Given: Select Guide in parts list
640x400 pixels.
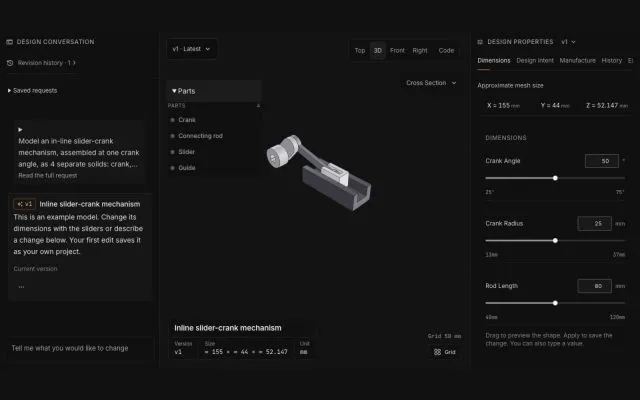Looking at the screenshot, I should click(x=187, y=168).
